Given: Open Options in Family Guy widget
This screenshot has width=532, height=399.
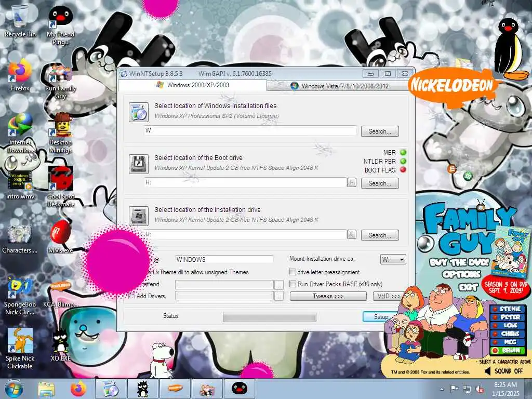Looking at the screenshot, I should click(x=461, y=274).
